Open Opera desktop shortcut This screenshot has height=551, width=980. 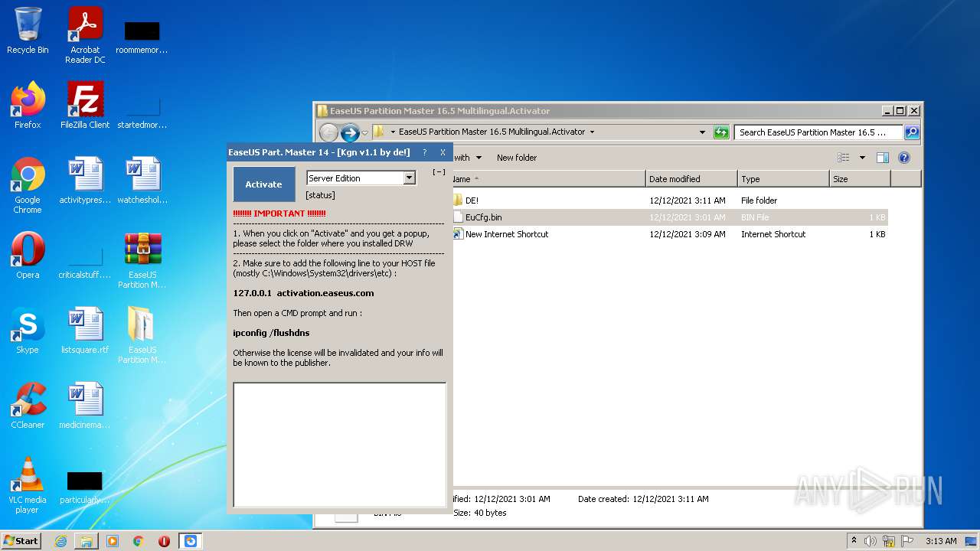click(28, 255)
